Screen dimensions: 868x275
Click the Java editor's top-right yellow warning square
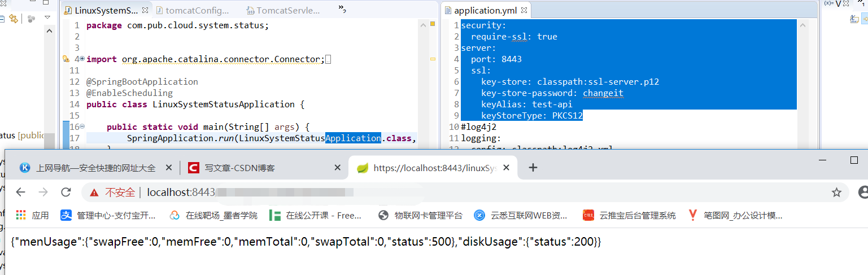click(433, 24)
